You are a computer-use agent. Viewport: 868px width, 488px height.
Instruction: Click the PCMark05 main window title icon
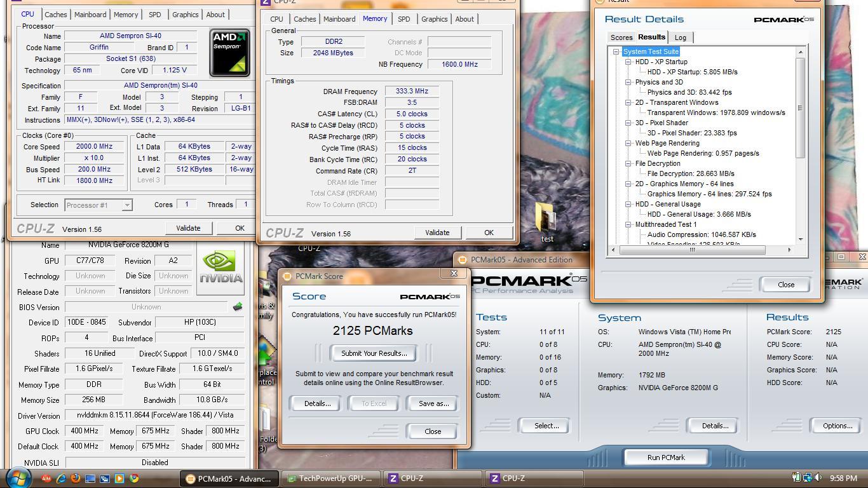[463, 259]
